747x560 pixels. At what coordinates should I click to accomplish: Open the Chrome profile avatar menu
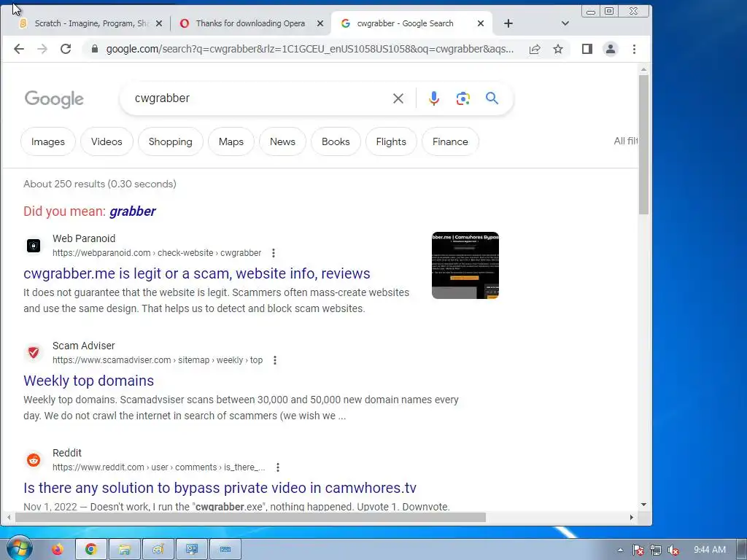pyautogui.click(x=611, y=49)
